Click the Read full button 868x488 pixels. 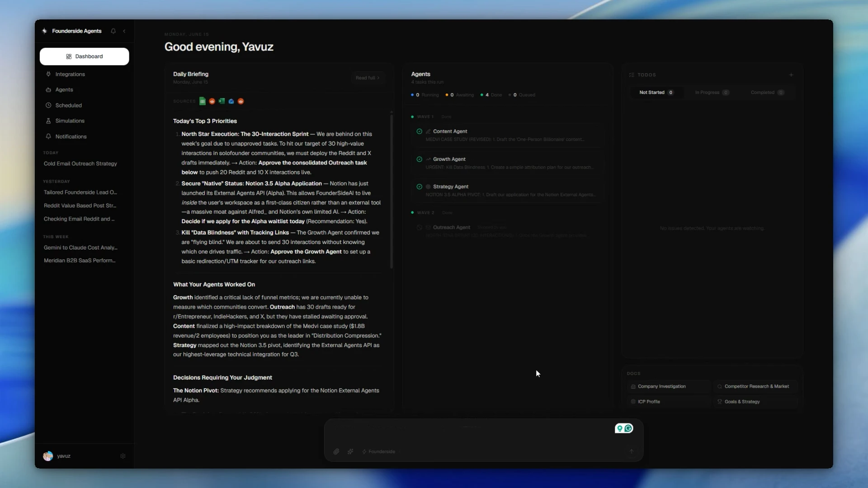click(368, 78)
